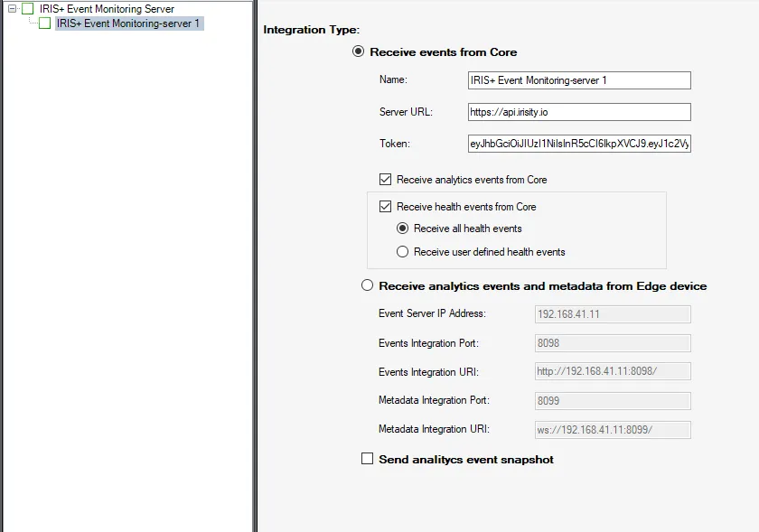Screen dimensions: 759x532
Task: Click the Server URL label text
Action: tap(406, 112)
